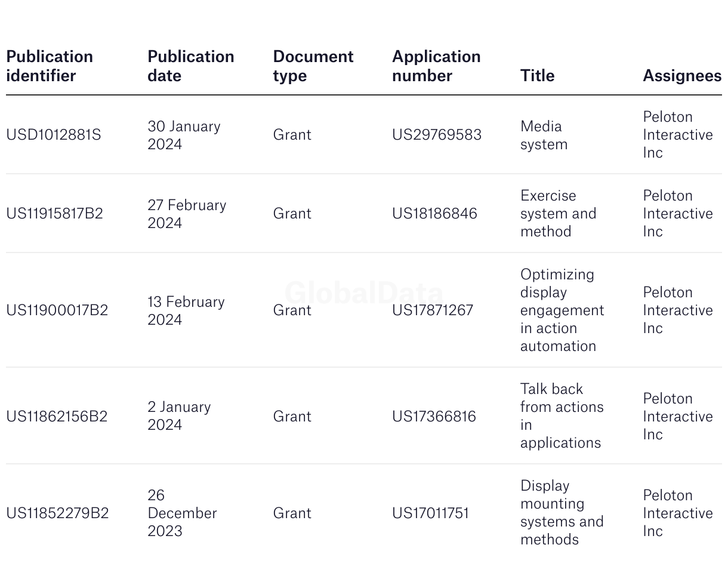
Task: Click application number US17011751
Action: (430, 513)
